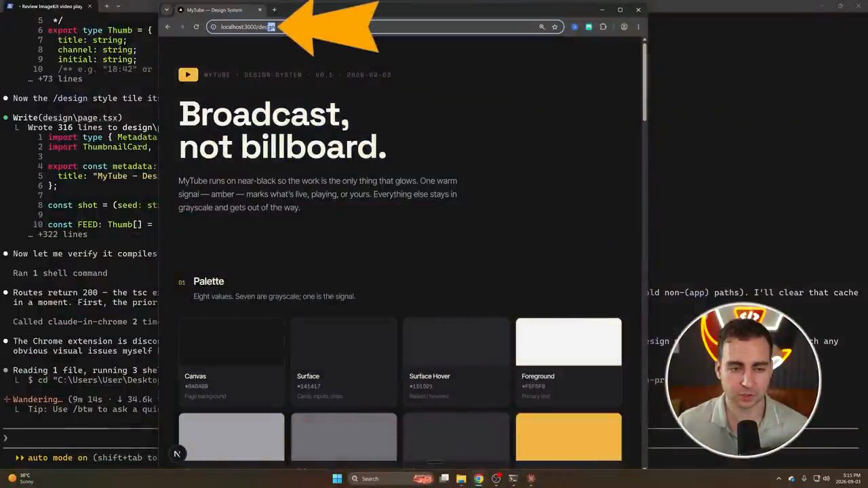Image resolution: width=868 pixels, height=488 pixels.
Task: Select the Surface color swatch
Action: (x=344, y=362)
